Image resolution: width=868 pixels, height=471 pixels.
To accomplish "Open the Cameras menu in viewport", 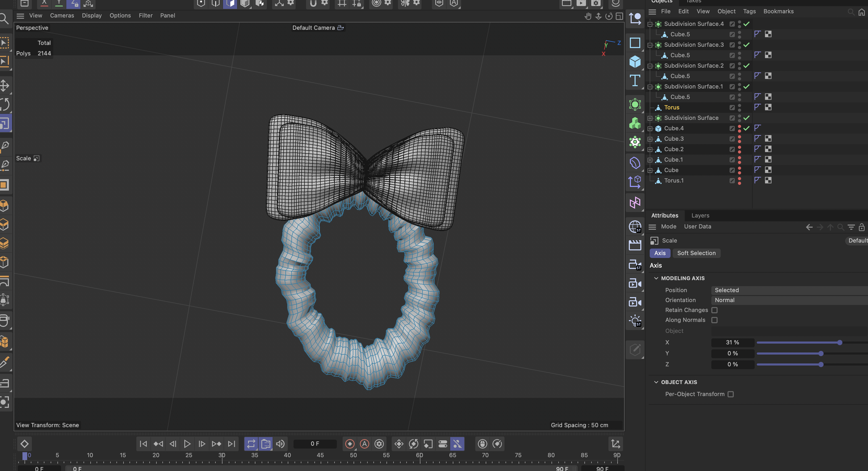I will tap(62, 15).
